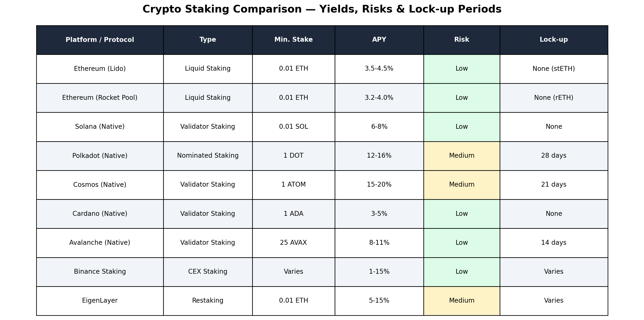
Task: Select the Cosmos 15-20% APY cell
Action: (379, 185)
